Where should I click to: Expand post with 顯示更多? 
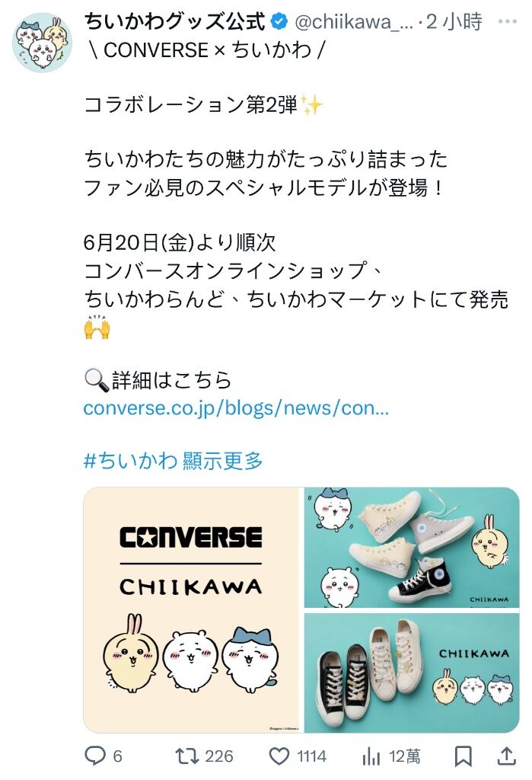coord(223,461)
